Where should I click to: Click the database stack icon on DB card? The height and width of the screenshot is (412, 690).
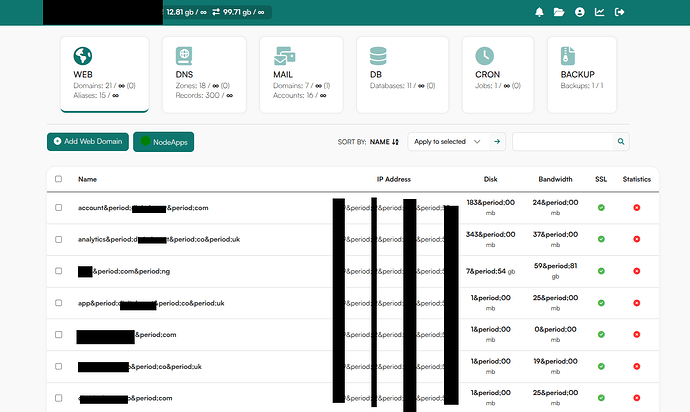378,56
